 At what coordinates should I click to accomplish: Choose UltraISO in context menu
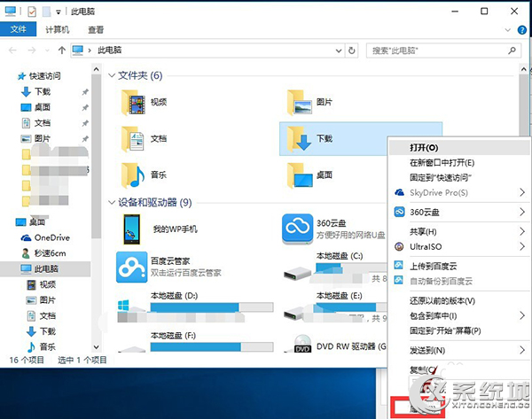tap(458, 247)
